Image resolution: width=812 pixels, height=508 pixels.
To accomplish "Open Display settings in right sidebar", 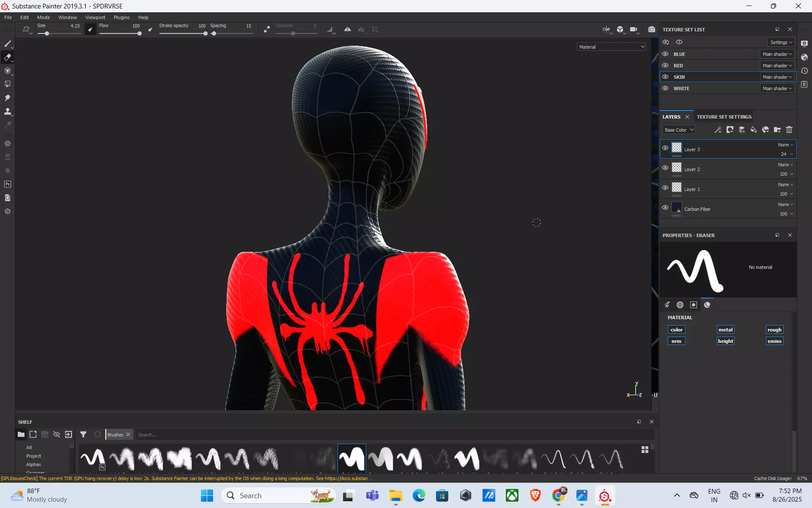I will [x=804, y=44].
